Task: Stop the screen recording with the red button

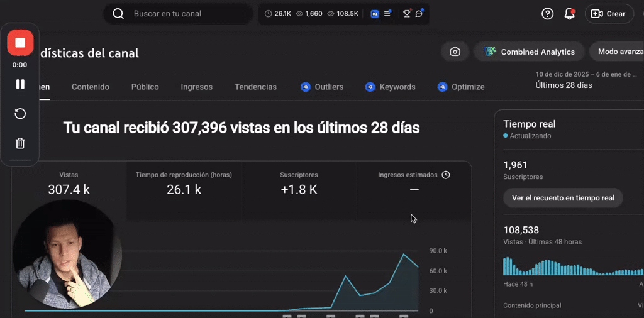Action: click(x=20, y=43)
